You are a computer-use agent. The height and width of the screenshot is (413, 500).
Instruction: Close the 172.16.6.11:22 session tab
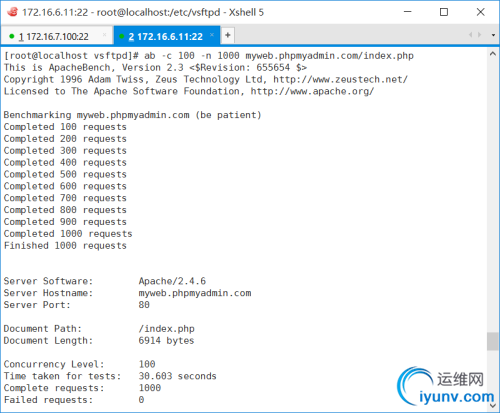212,35
